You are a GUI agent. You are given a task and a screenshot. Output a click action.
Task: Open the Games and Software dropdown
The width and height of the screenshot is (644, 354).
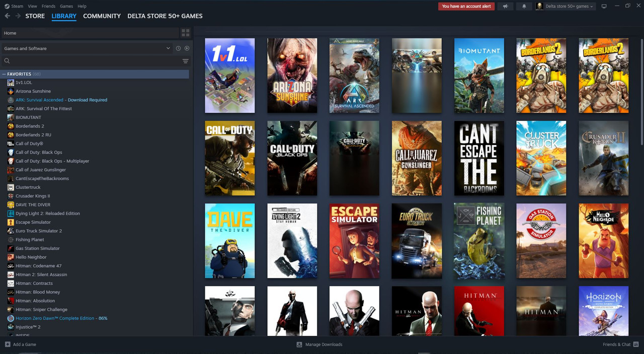[x=87, y=48]
